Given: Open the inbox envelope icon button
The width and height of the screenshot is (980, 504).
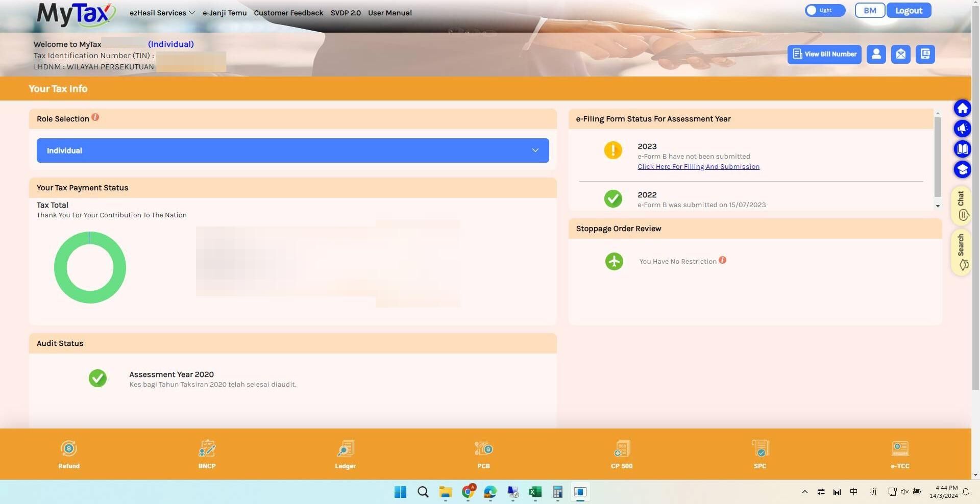Looking at the screenshot, I should click(900, 54).
